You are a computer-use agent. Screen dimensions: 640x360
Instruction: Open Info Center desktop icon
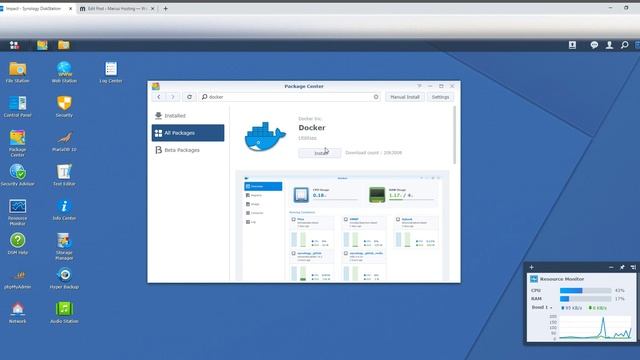tap(64, 210)
